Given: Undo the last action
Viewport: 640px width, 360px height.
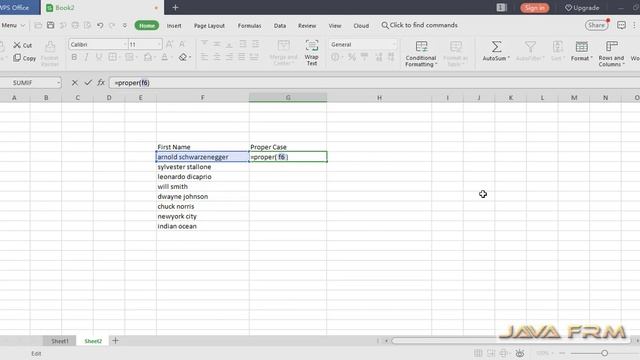Looking at the screenshot, I should 100,25.
